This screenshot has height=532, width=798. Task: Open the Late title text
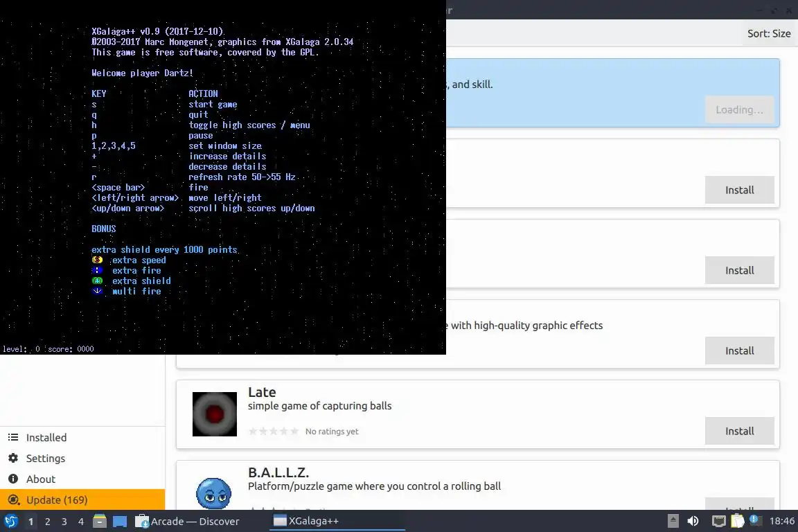coord(262,392)
